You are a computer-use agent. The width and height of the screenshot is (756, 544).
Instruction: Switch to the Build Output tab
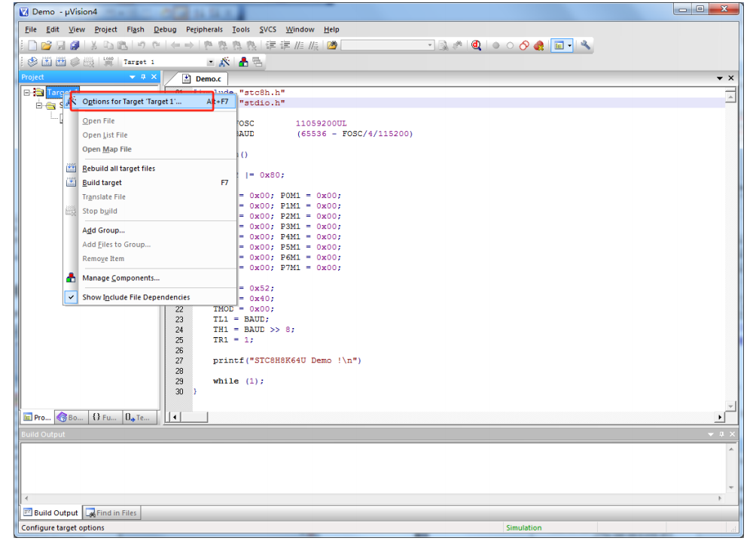point(50,512)
